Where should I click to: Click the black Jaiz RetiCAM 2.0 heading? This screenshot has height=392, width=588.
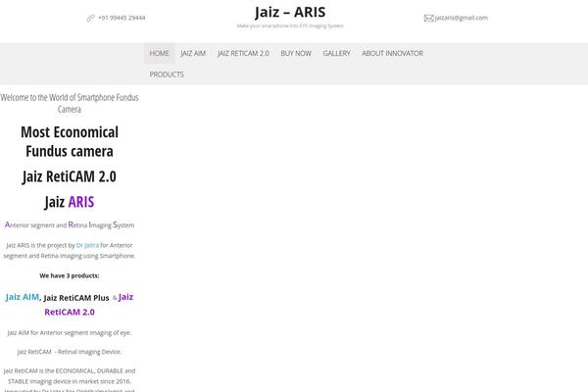coord(70,176)
